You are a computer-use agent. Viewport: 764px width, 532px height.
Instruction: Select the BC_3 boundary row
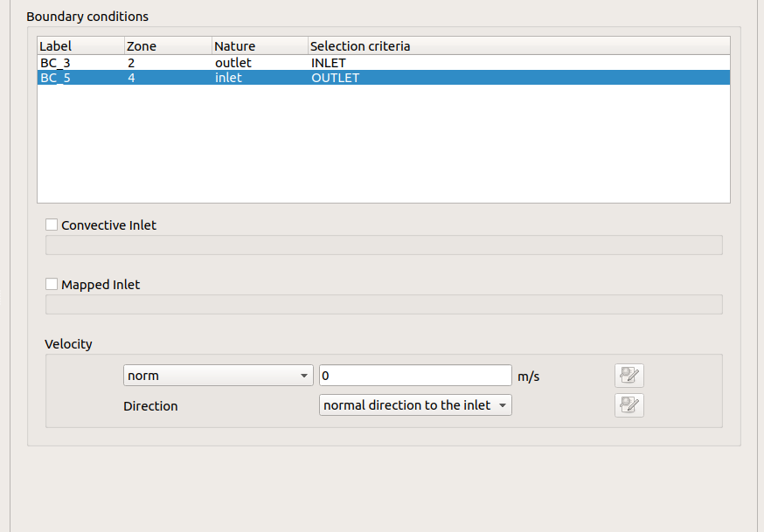click(x=55, y=63)
